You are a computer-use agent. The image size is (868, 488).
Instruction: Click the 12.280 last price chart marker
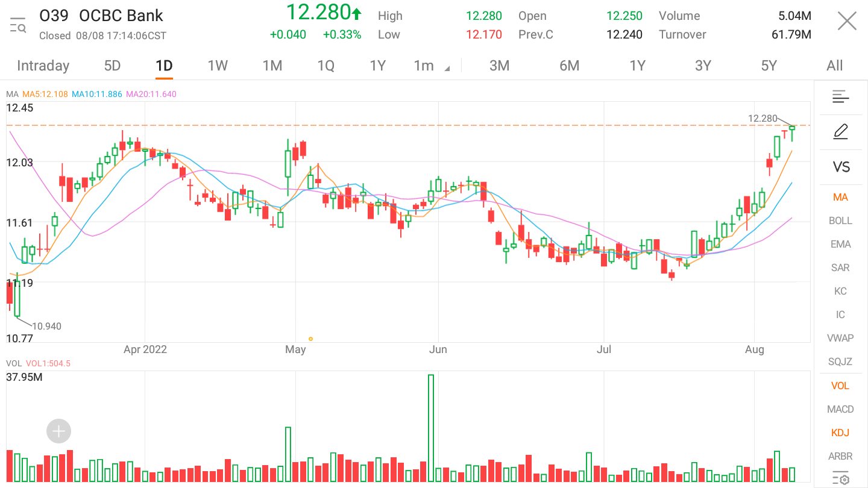762,118
